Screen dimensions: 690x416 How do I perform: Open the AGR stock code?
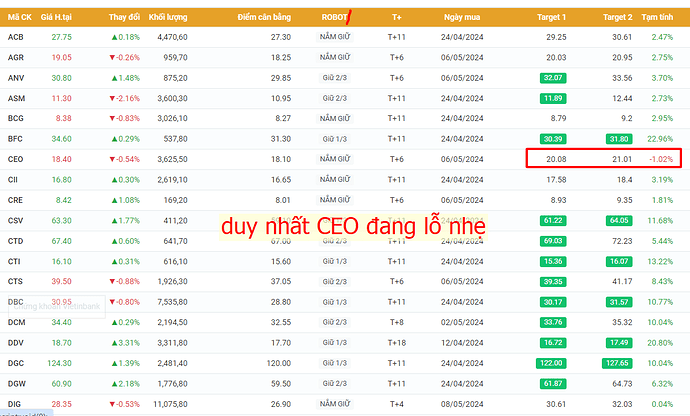[x=15, y=57]
